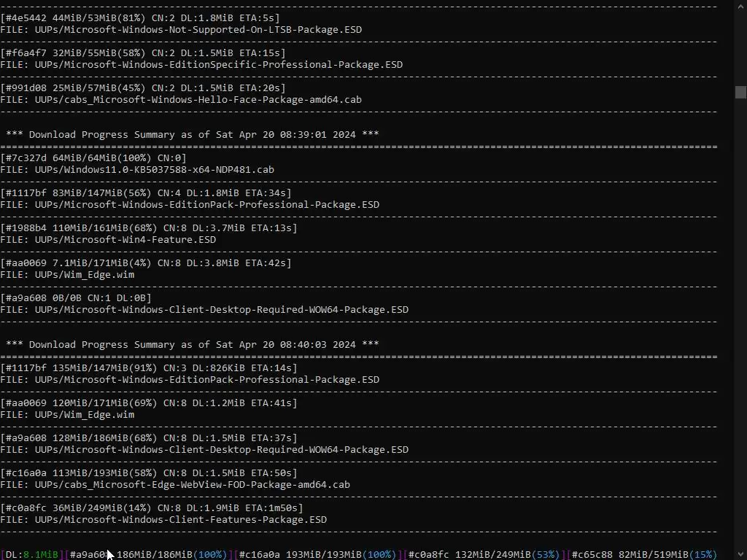This screenshot has height=560, width=747.
Task: Select WOW64-Package.ESD file line under 0B entry
Action: pos(204,310)
